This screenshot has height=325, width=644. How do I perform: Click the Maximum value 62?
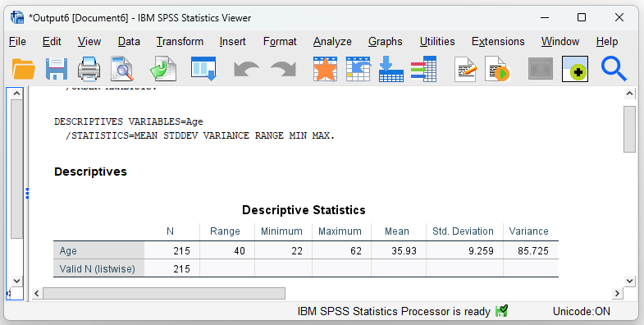[356, 250]
